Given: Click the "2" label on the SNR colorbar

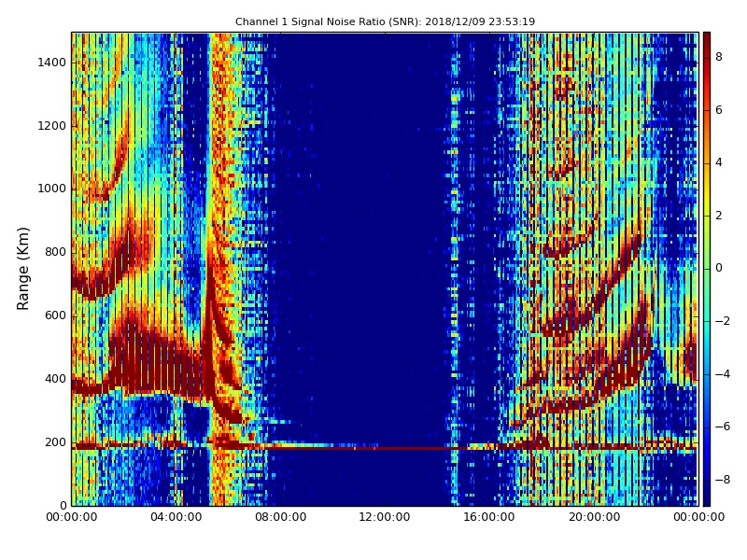Looking at the screenshot, I should pyautogui.click(x=719, y=216).
